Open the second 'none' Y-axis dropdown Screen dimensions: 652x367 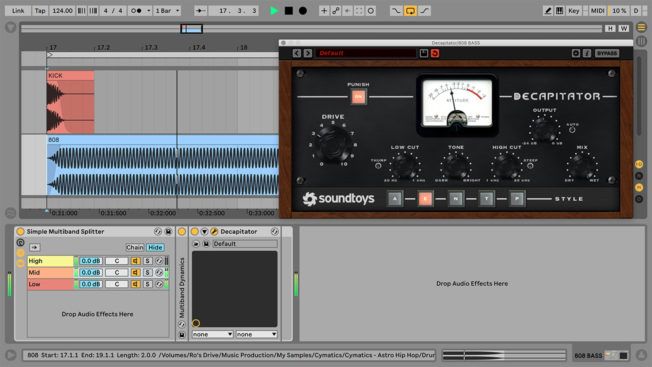[x=257, y=334]
